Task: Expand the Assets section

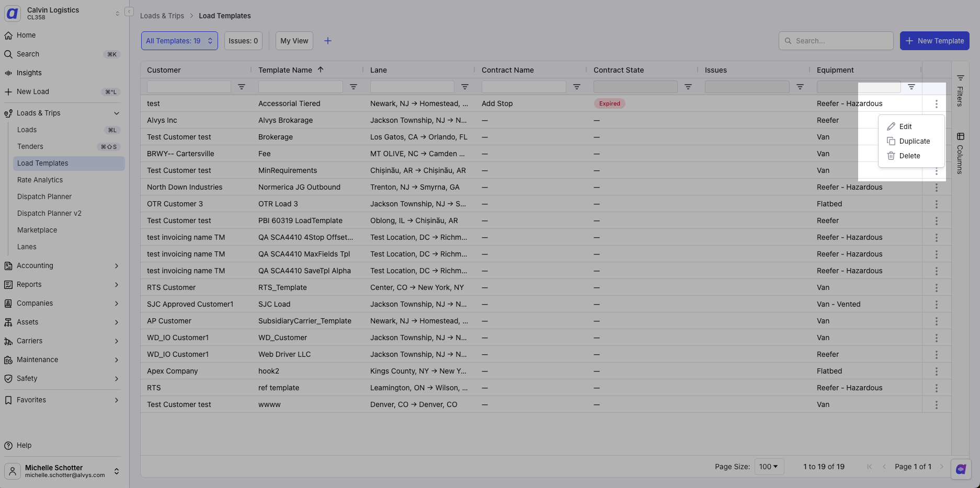Action: pos(117,322)
